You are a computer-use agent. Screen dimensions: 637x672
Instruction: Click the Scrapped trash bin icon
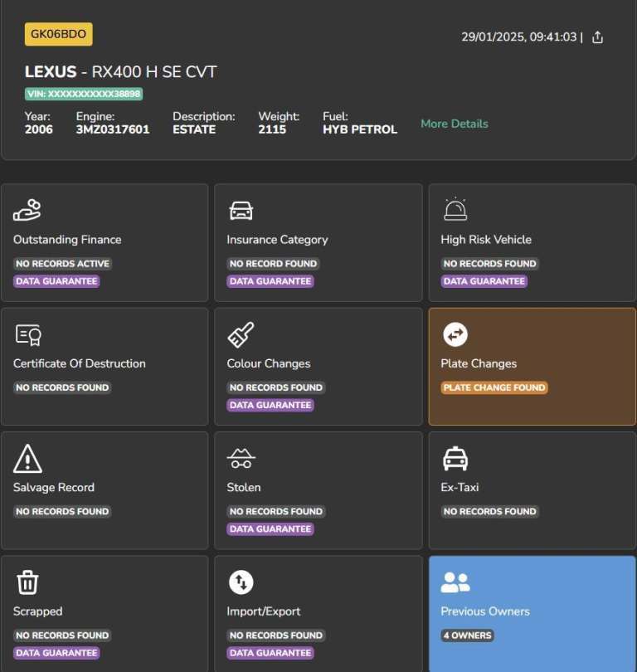click(28, 582)
